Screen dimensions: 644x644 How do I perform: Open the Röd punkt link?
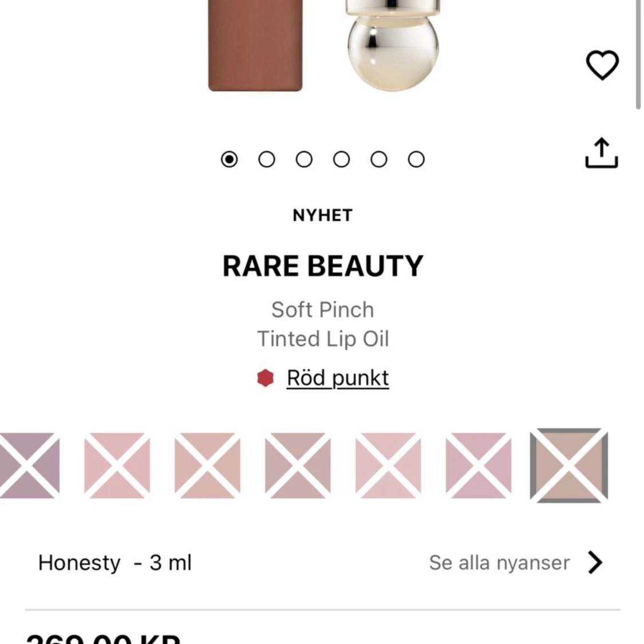[337, 377]
